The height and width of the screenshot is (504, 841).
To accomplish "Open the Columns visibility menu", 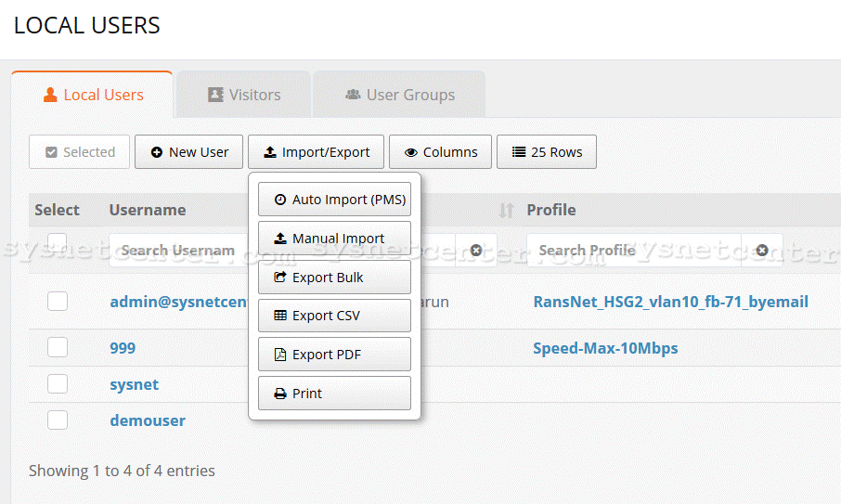I will [440, 151].
